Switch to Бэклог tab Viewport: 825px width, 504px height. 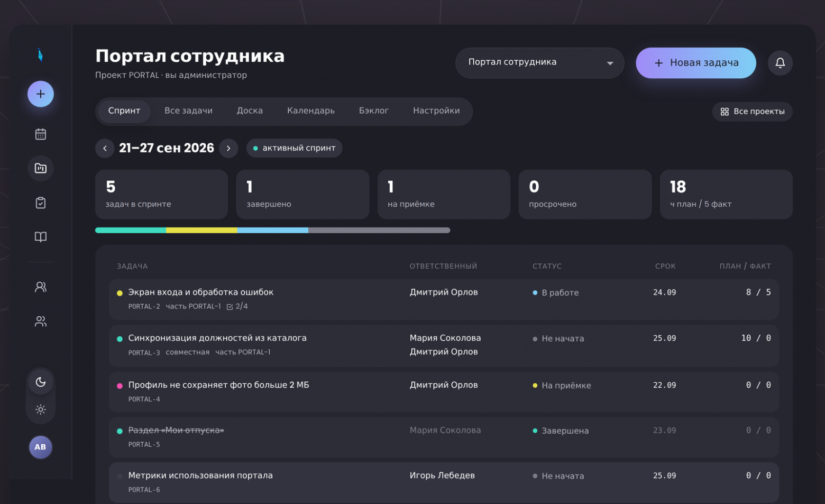374,111
